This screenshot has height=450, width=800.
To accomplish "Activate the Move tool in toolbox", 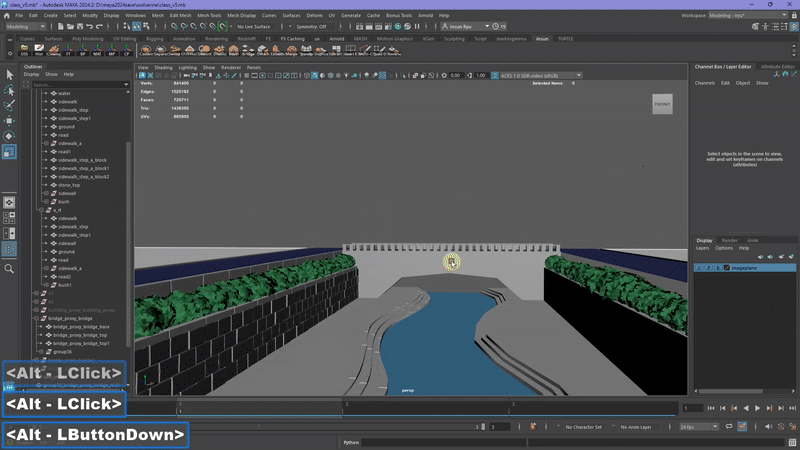I will [x=9, y=120].
